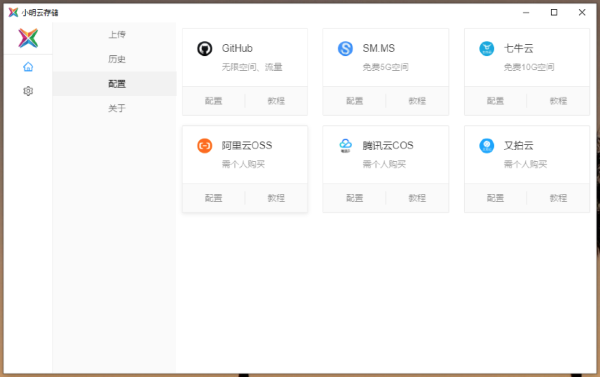The width and height of the screenshot is (600, 377).
Task: Click 配置 under the 又拍云 card
Action: point(495,198)
